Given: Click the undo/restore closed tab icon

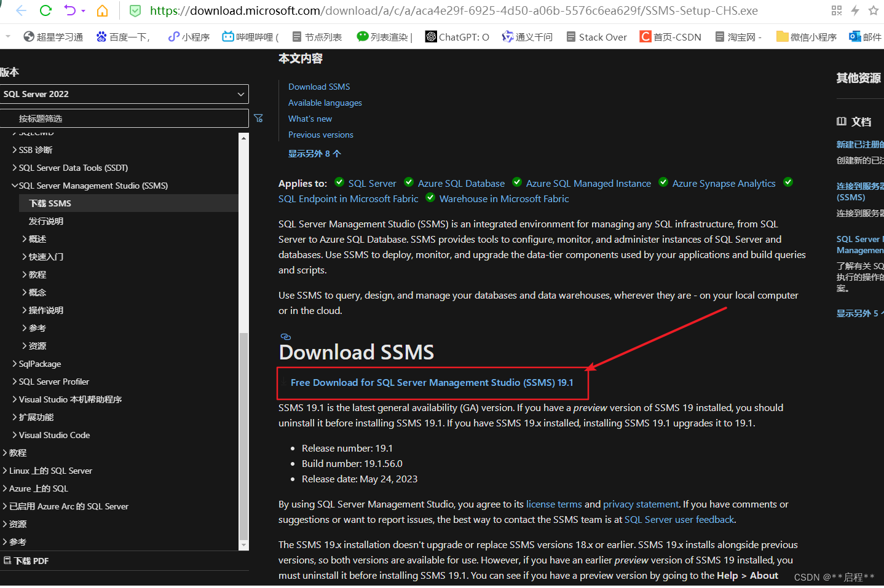Looking at the screenshot, I should (x=69, y=10).
